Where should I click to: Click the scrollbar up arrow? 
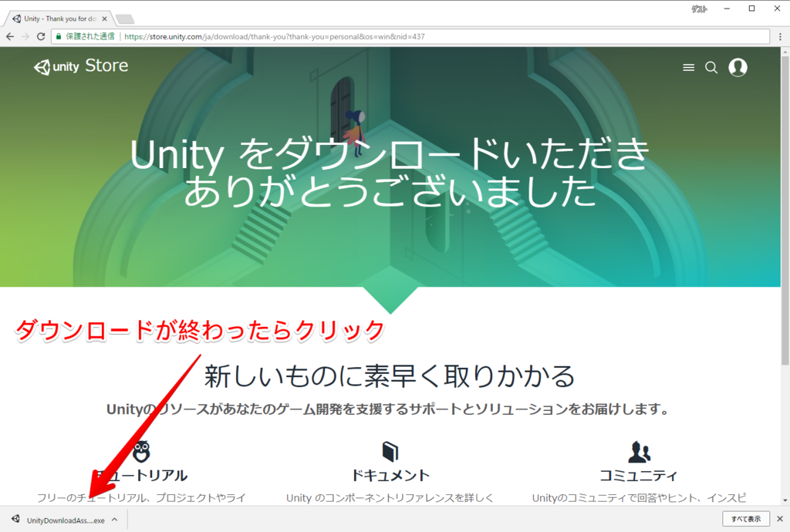tap(785, 52)
